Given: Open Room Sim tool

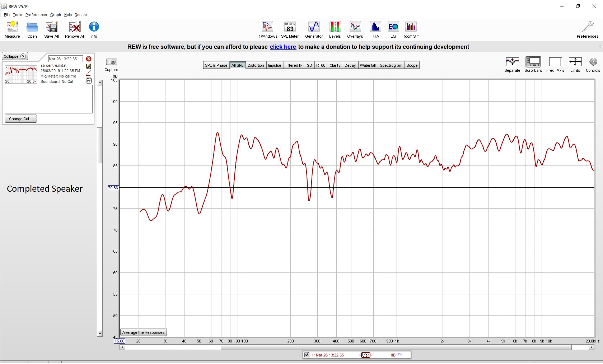Looking at the screenshot, I should pos(411,29).
